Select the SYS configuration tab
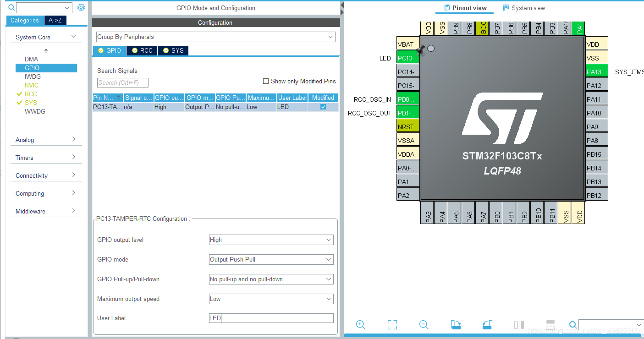644x339 pixels. click(x=173, y=50)
